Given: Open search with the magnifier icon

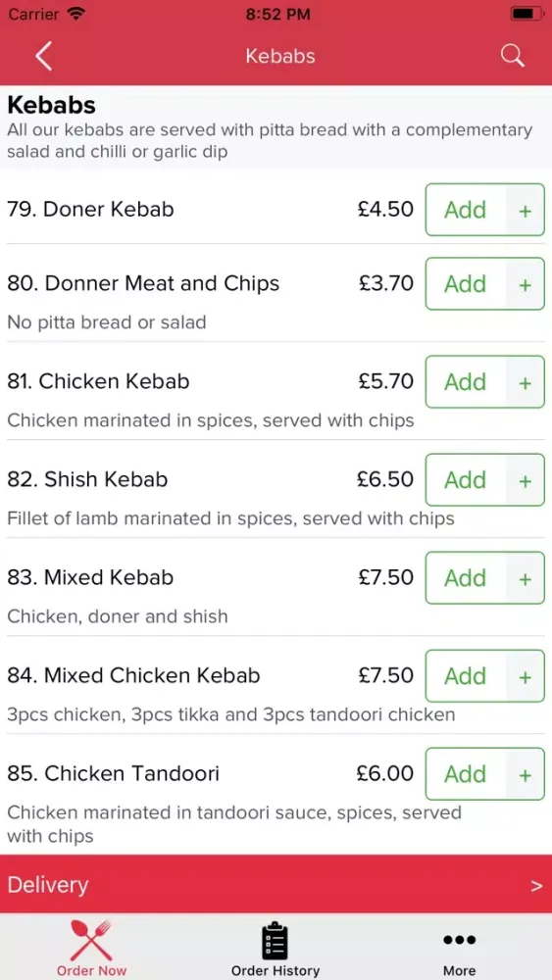Looking at the screenshot, I should 512,56.
